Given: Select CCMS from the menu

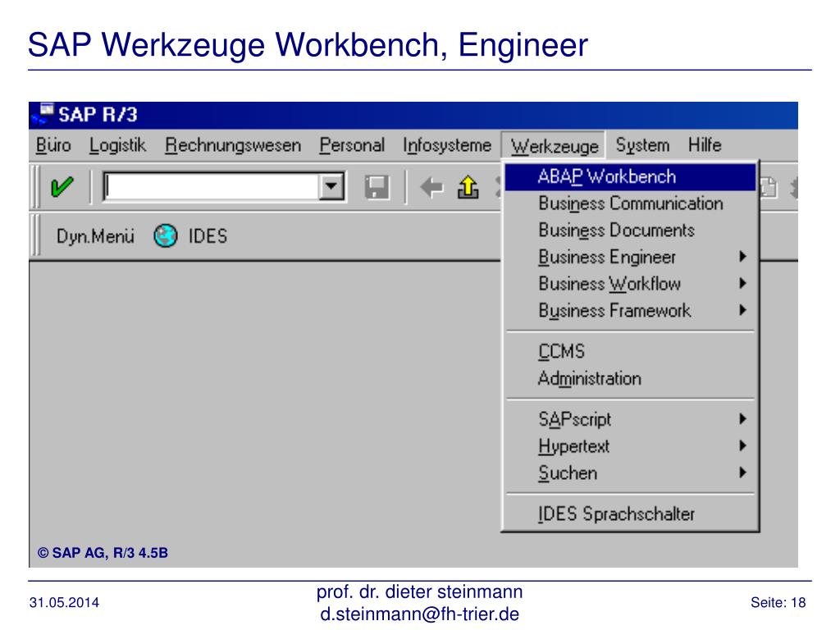Looking at the screenshot, I should (630, 351).
